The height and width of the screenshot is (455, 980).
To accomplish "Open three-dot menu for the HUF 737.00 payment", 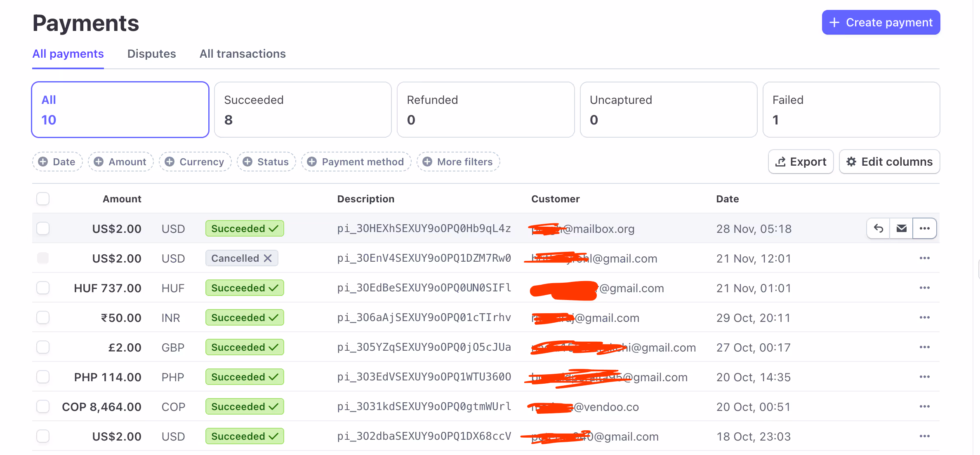I will (925, 288).
